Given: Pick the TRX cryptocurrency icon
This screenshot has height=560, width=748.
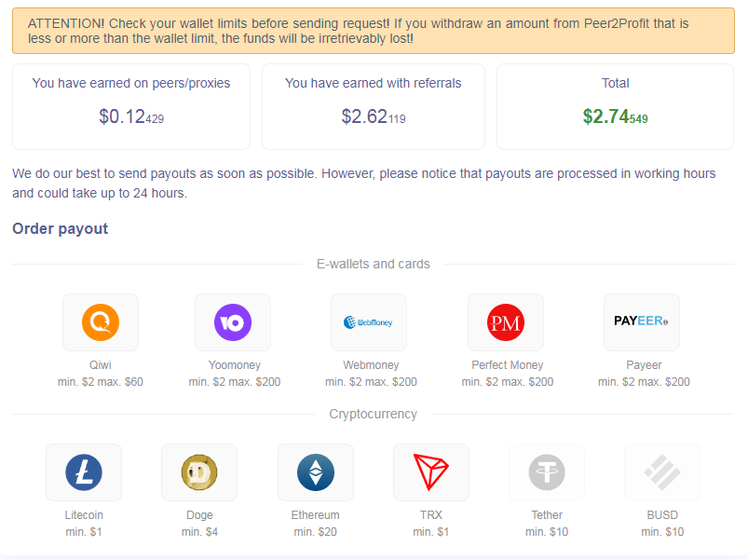Looking at the screenshot, I should tap(431, 472).
